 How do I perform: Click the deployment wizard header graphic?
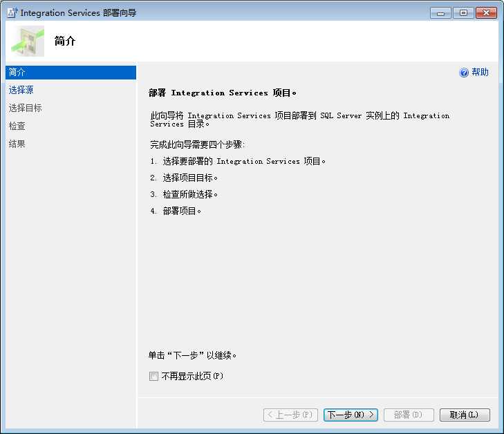28,41
